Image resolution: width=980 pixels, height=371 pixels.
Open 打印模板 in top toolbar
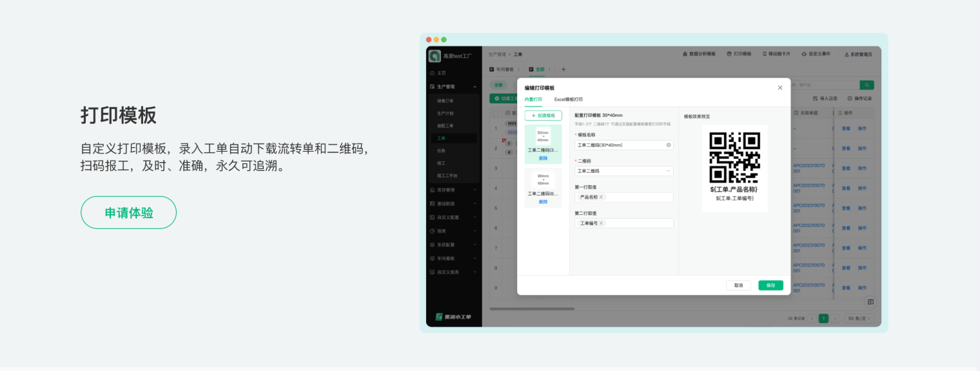coord(739,54)
